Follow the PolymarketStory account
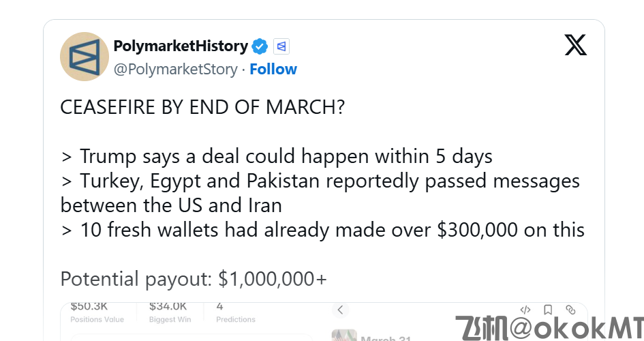Viewport: 644px width, 341px height. pyautogui.click(x=273, y=69)
